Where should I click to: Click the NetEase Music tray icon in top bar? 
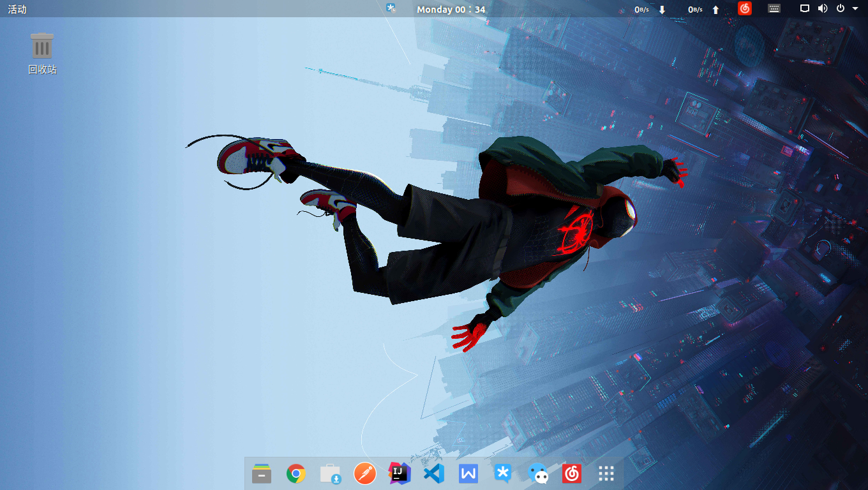click(745, 8)
